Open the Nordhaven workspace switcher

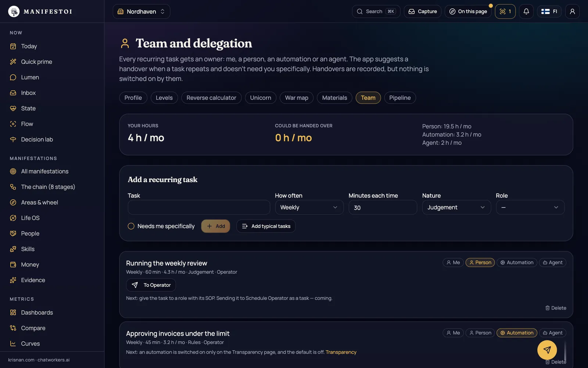click(x=141, y=11)
